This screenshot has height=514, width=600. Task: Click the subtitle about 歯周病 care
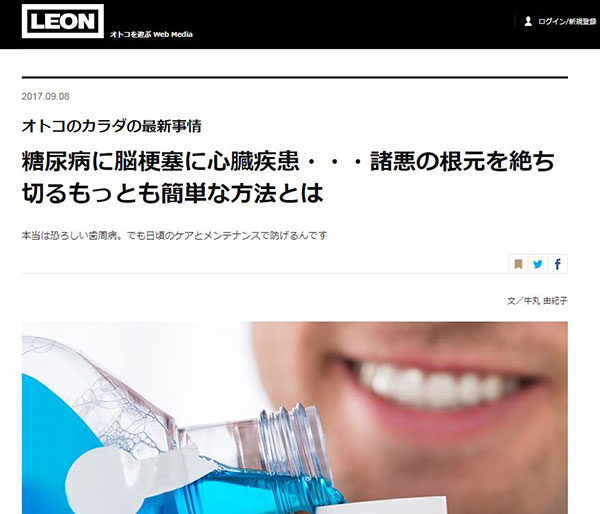click(174, 235)
